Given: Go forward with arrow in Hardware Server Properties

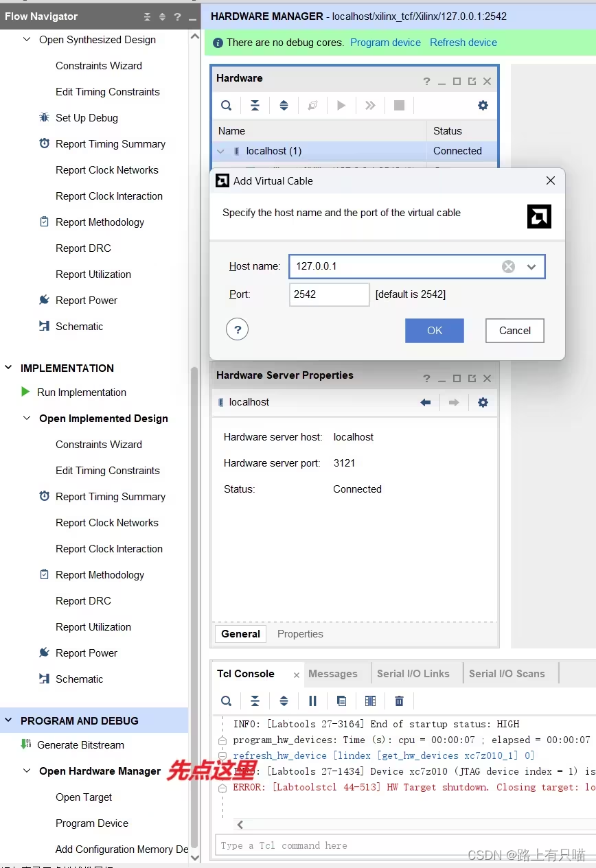Looking at the screenshot, I should click(x=454, y=403).
